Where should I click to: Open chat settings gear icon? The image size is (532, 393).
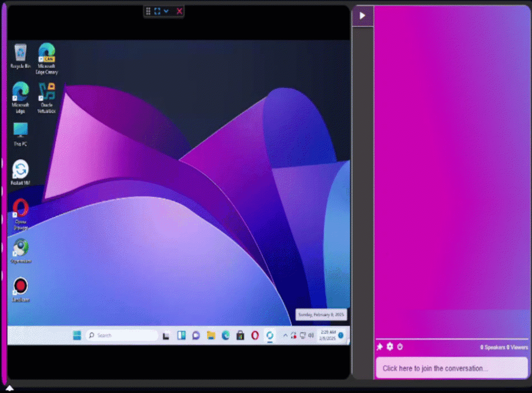390,346
